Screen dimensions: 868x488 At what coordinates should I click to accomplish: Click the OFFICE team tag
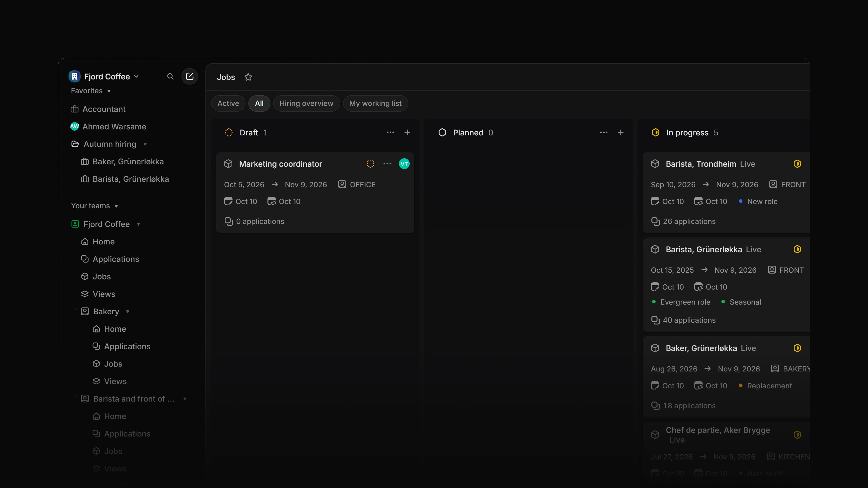point(362,185)
